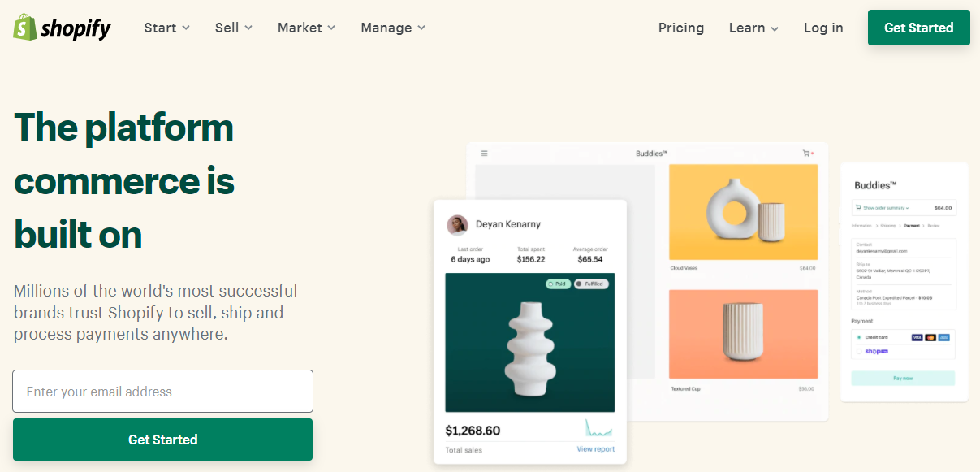
Task: Click the Shopify bag logo
Action: tap(24, 27)
